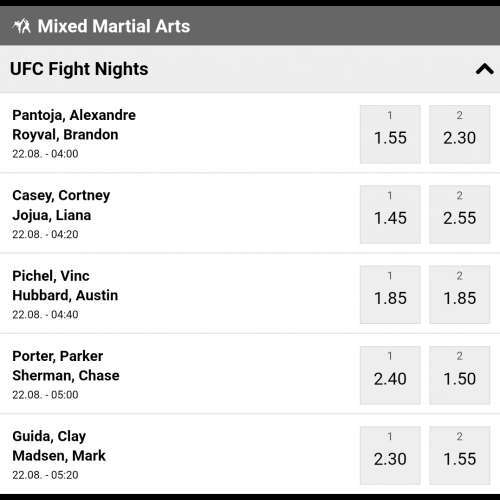Screen dimensions: 500x500
Task: Back Madsen, Mark at odds 1.55
Action: (x=459, y=455)
